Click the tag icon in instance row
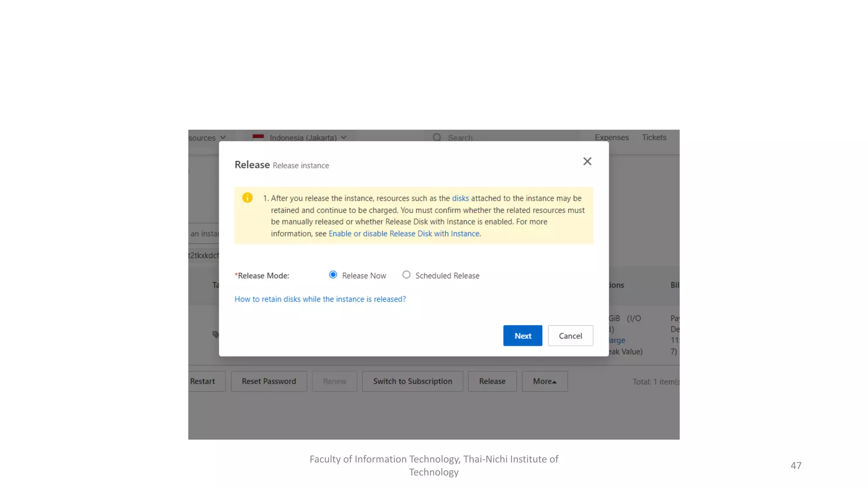Viewport: 868px width, 488px height. [x=215, y=335]
